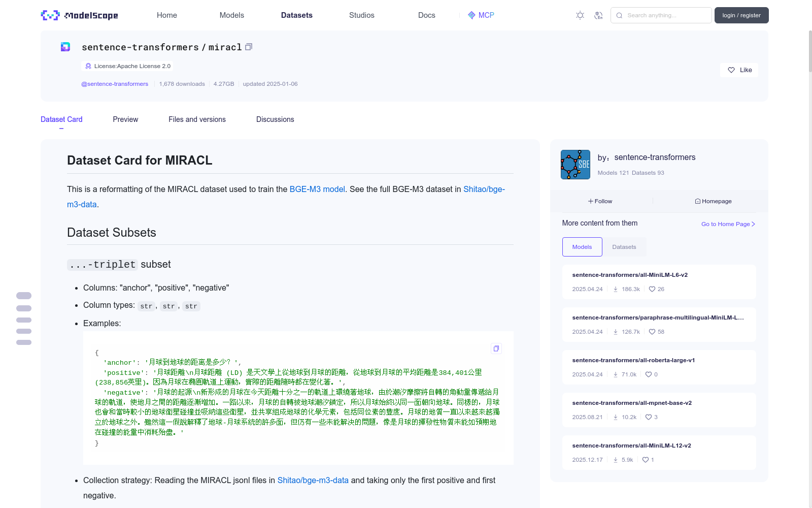
Task: Open the @sentence-transformers author link
Action: coord(115,84)
